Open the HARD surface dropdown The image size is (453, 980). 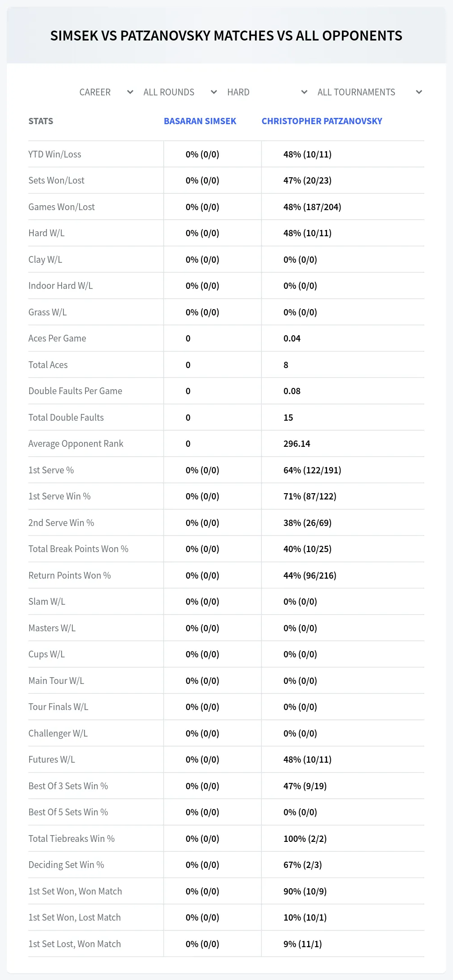267,92
